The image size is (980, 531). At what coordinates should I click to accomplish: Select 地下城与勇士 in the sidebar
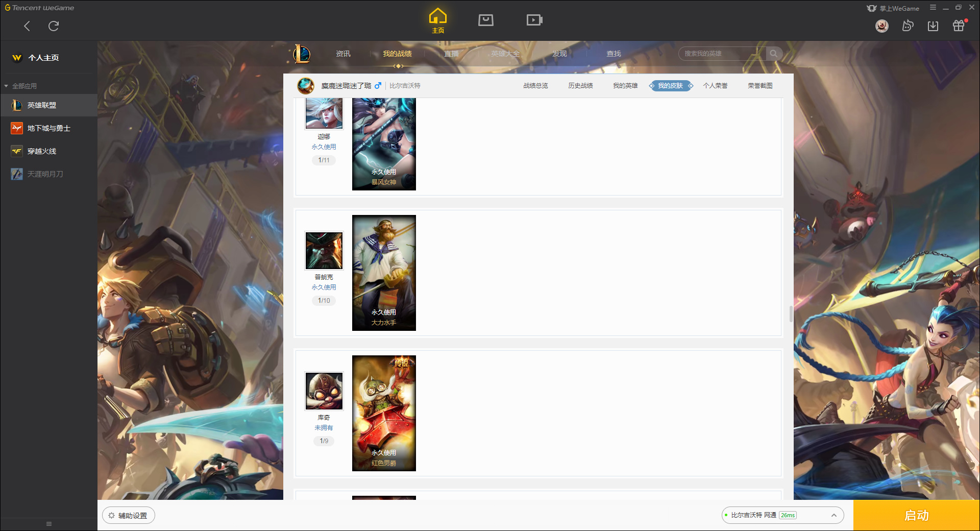pos(48,128)
